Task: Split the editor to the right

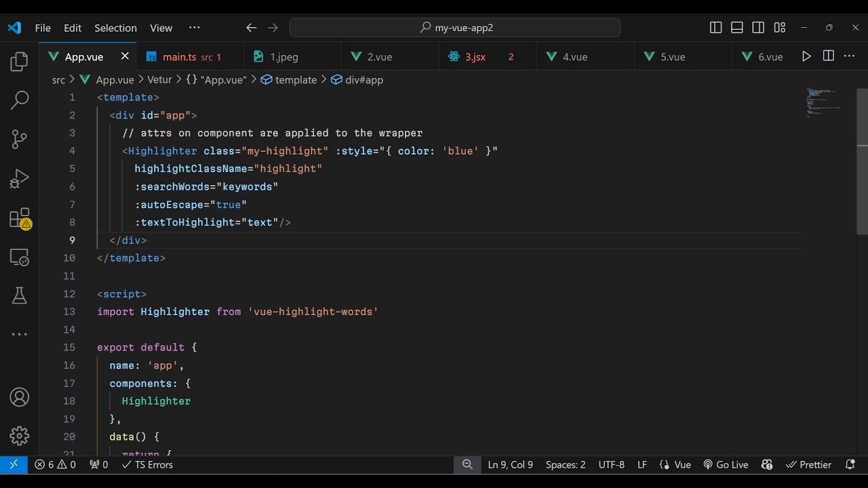Action: pyautogui.click(x=828, y=56)
